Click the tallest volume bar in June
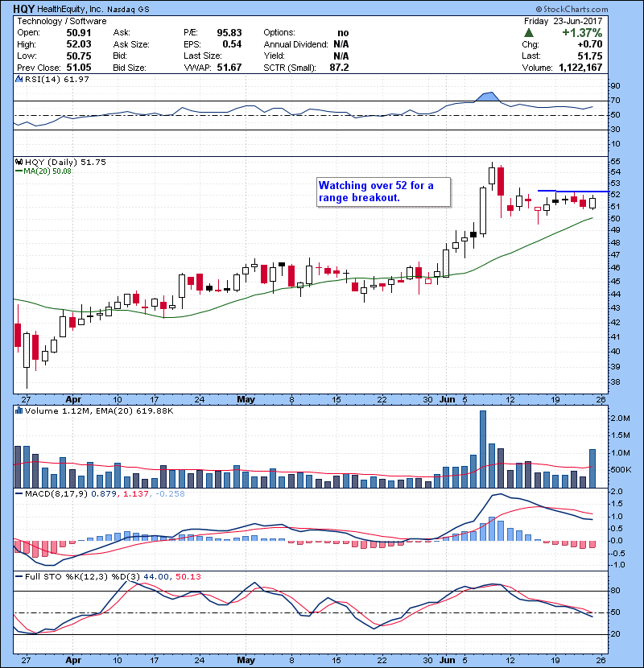 point(483,449)
